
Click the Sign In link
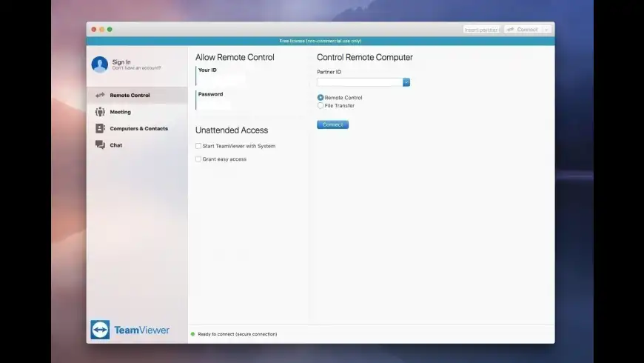tap(121, 61)
